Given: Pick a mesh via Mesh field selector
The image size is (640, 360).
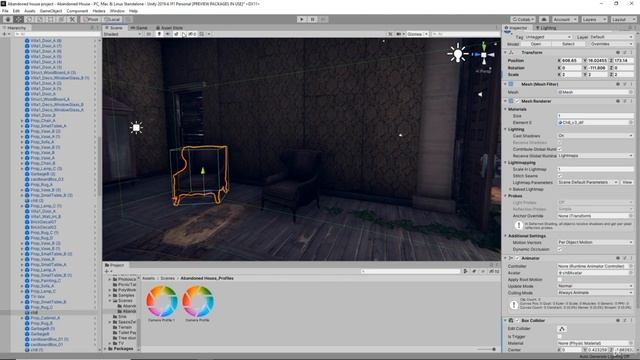Looking at the screenshot, I should pos(631,92).
